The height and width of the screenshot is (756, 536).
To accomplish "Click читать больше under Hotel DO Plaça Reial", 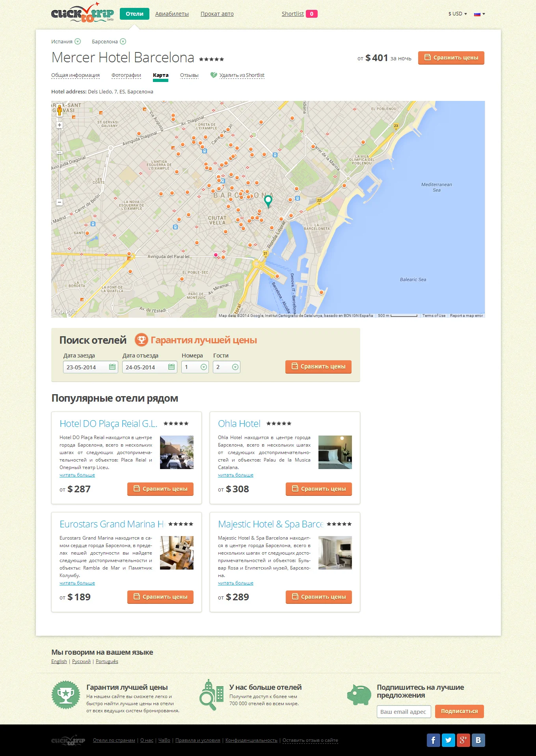I will 77,475.
